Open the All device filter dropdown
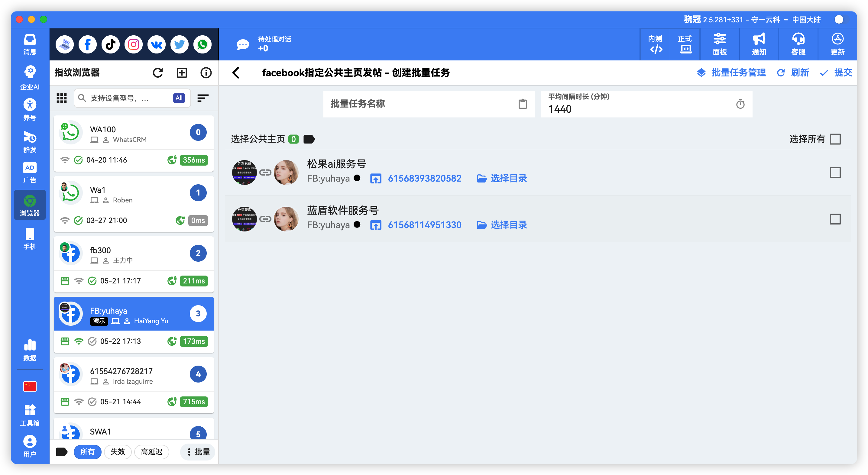The height and width of the screenshot is (475, 868). point(179,98)
